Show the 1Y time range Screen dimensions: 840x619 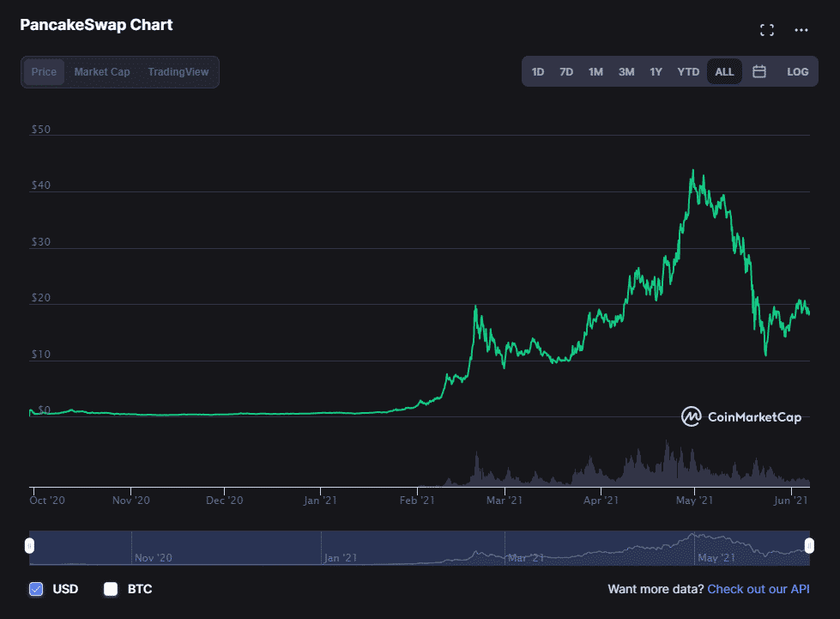click(x=656, y=72)
